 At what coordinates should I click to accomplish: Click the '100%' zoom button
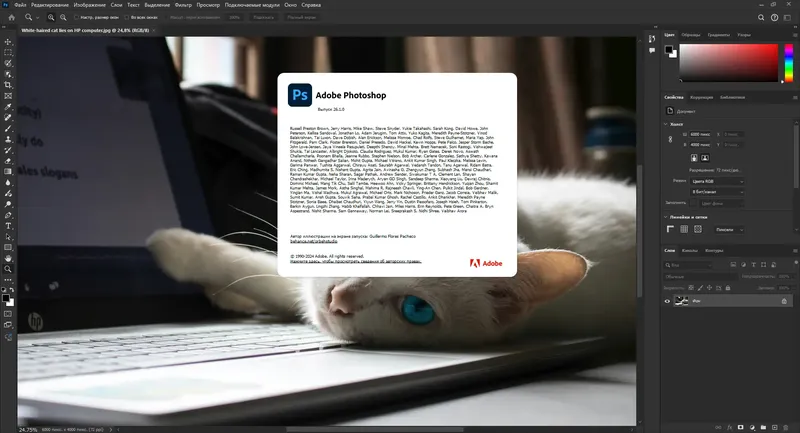(x=234, y=17)
